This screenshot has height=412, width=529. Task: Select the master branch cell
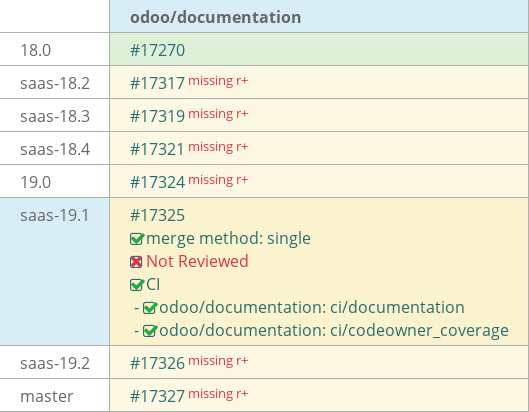(x=55, y=395)
